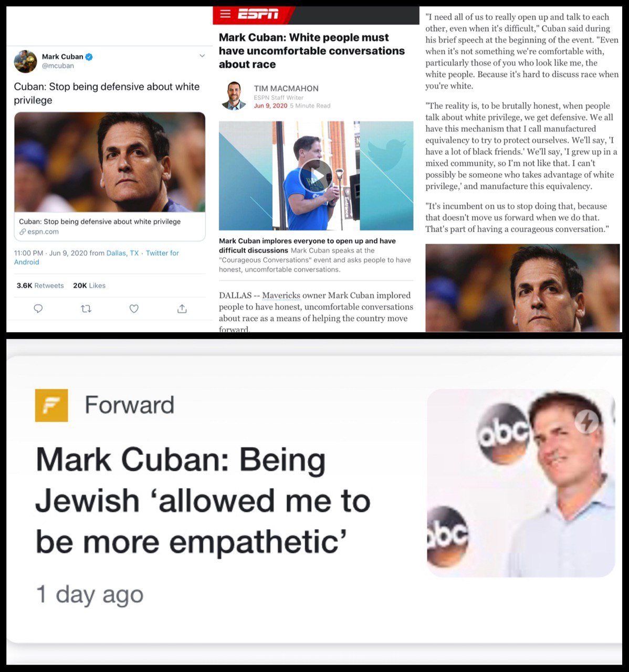Tap the AMP lightning bolt icon
Screen dimensions: 629x672
pos(586,421)
